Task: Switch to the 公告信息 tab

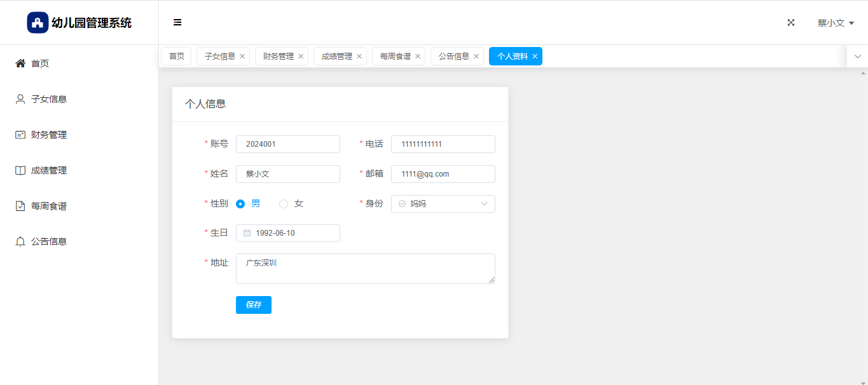Action: [x=453, y=57]
